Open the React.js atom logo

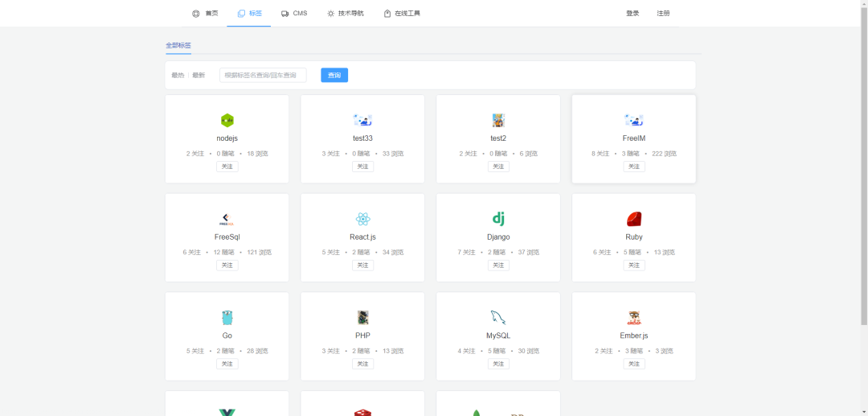(x=362, y=219)
